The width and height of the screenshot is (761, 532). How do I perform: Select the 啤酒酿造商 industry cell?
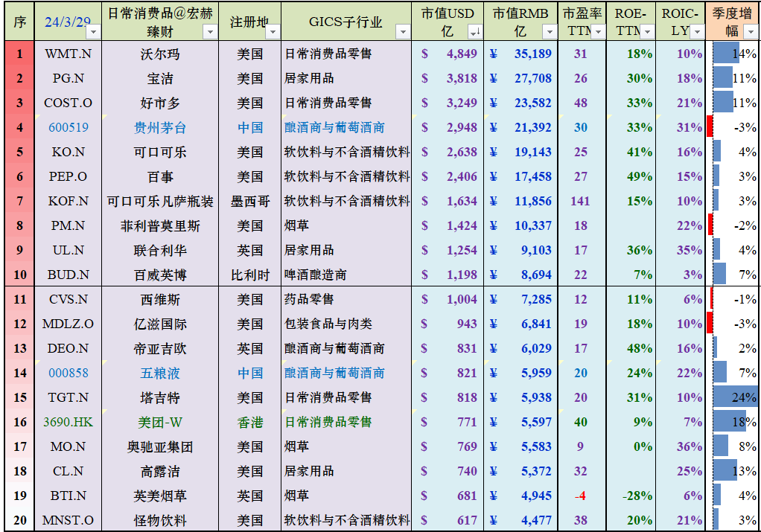click(346, 275)
